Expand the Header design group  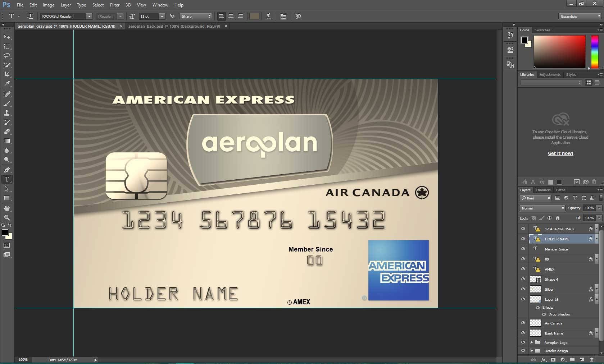click(532, 351)
